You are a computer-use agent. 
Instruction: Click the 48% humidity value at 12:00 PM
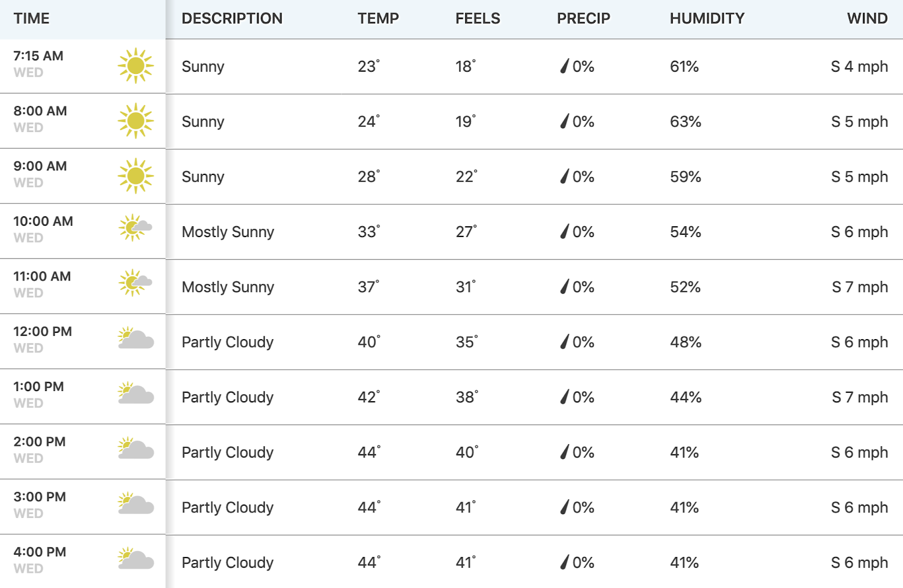(686, 342)
